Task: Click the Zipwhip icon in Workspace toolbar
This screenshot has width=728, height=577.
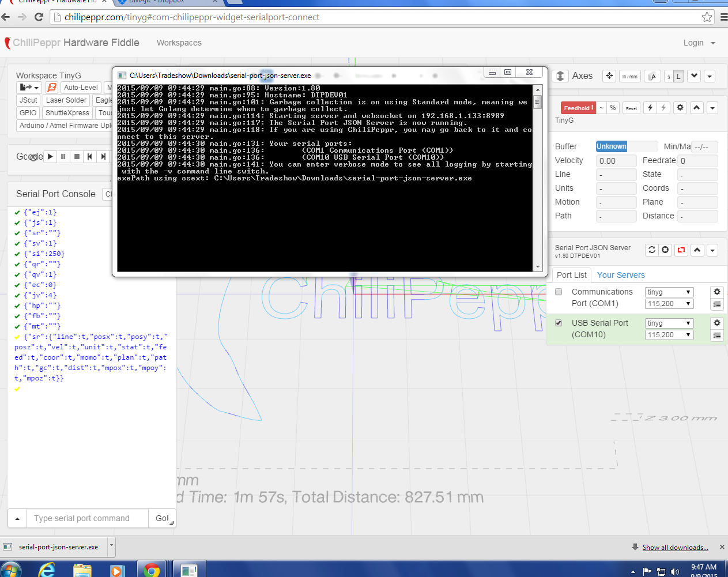Action: click(51, 88)
